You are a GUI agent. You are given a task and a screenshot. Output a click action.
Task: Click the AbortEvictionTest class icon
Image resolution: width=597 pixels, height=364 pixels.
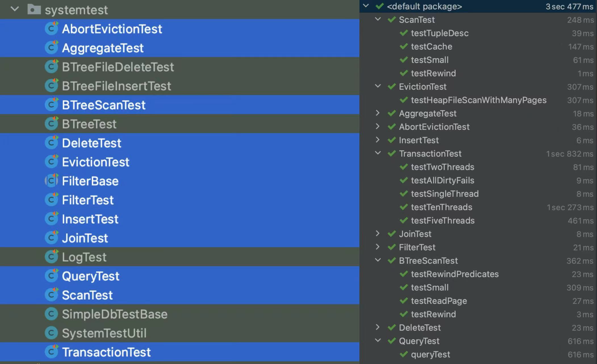point(51,29)
